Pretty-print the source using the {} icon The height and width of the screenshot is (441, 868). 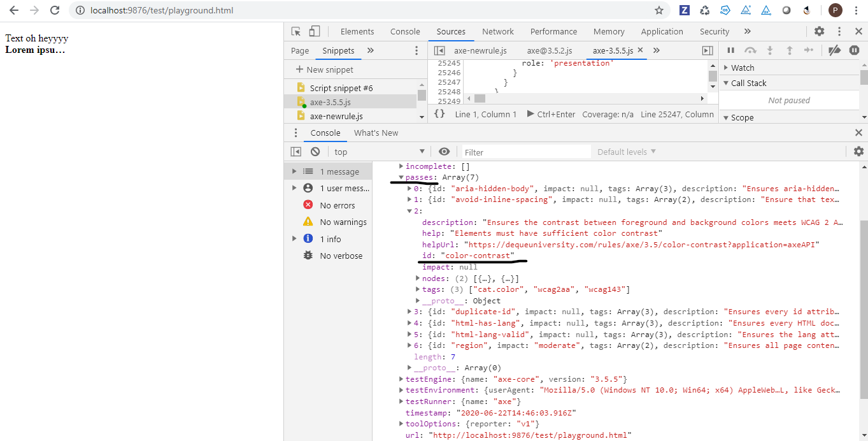pyautogui.click(x=439, y=114)
